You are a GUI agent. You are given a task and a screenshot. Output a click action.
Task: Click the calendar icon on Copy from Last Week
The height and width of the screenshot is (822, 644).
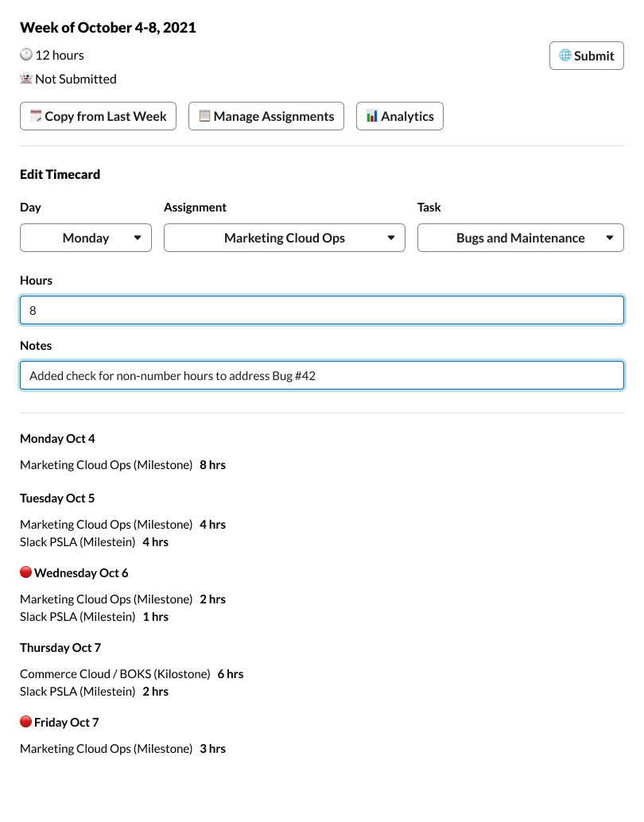pyautogui.click(x=35, y=115)
